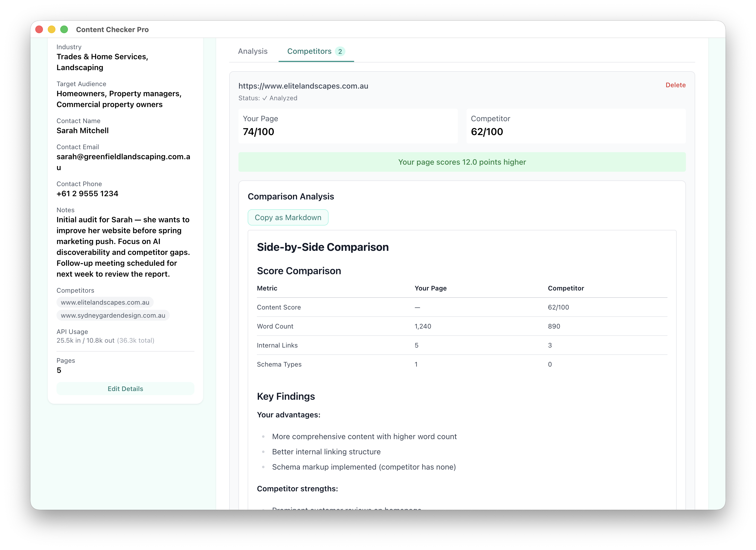Click the yellow minimize window button
This screenshot has width=756, height=550.
click(52, 29)
